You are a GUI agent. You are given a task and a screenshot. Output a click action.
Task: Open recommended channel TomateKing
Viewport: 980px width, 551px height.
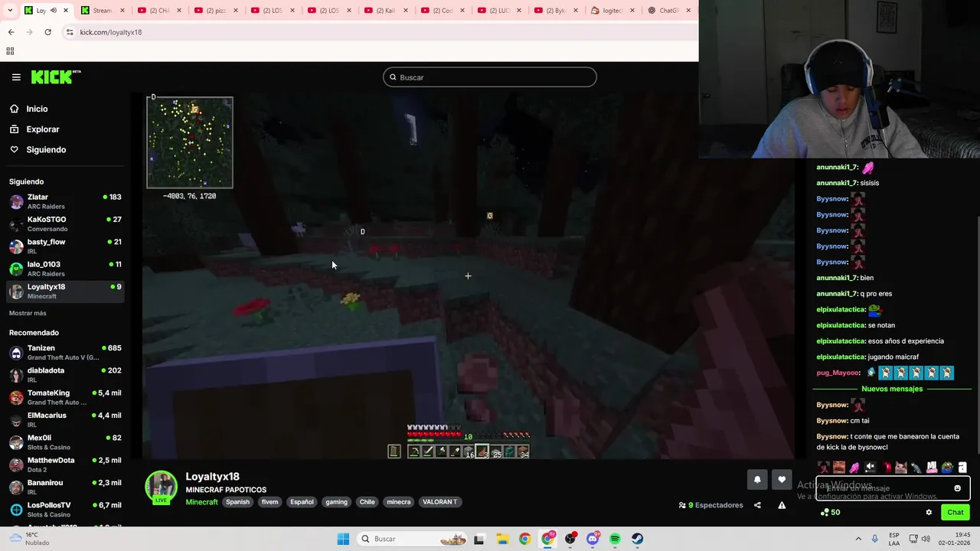pyautogui.click(x=65, y=397)
